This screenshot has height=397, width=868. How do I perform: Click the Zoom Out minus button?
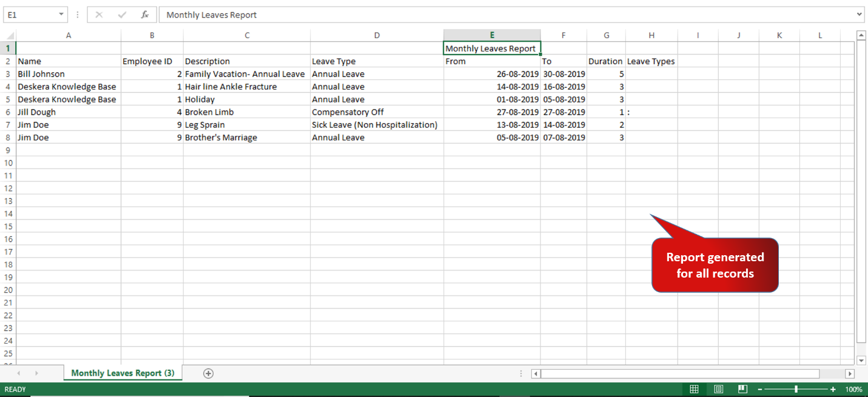coord(760,389)
